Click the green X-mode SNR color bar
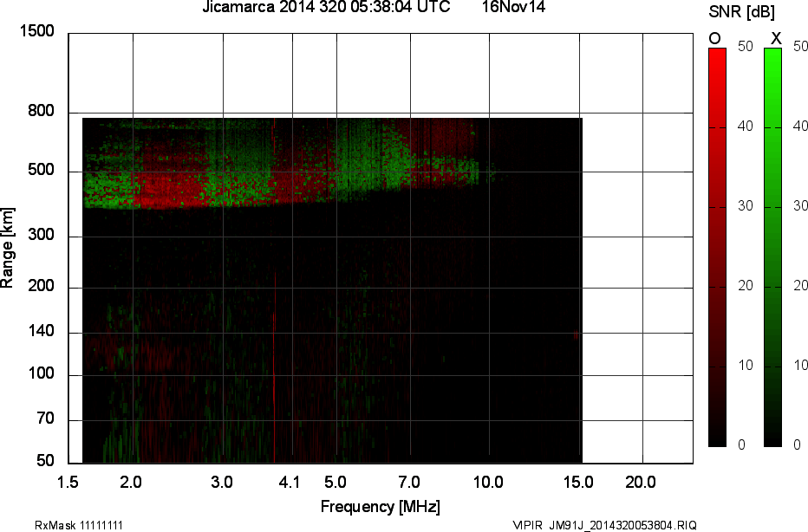The height and width of the screenshot is (532, 808). (x=772, y=247)
